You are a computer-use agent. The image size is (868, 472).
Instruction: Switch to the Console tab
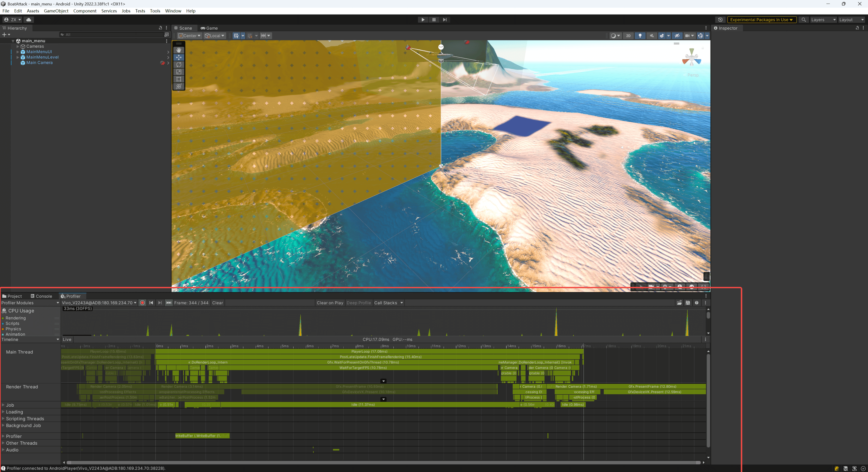tap(41, 296)
